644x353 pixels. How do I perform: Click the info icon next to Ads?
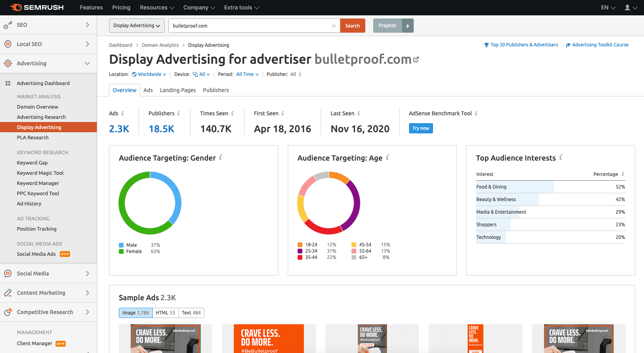(x=122, y=113)
